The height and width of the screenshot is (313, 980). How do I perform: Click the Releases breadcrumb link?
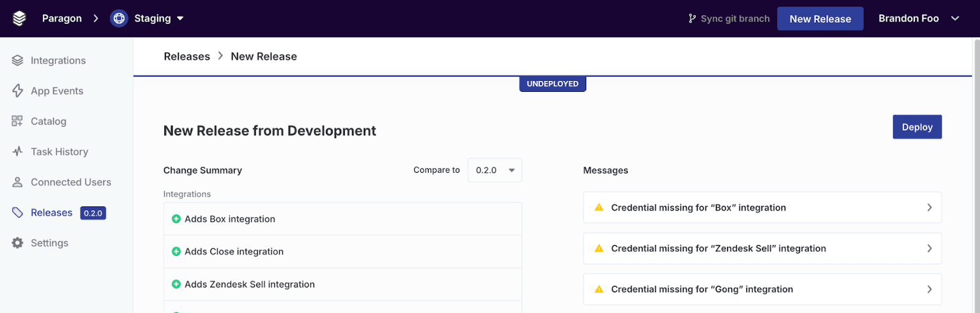[x=187, y=56]
